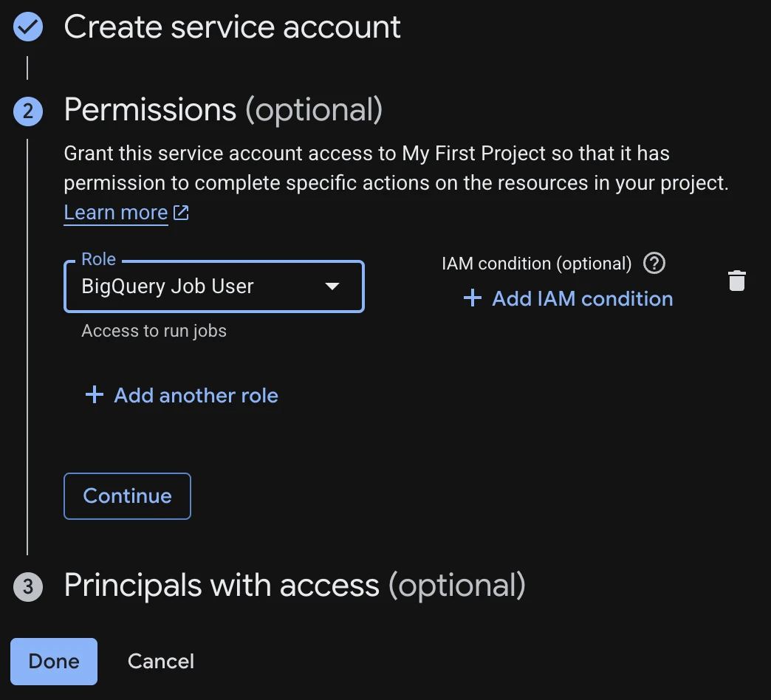
Task: Click Add IAM condition
Action: [582, 298]
